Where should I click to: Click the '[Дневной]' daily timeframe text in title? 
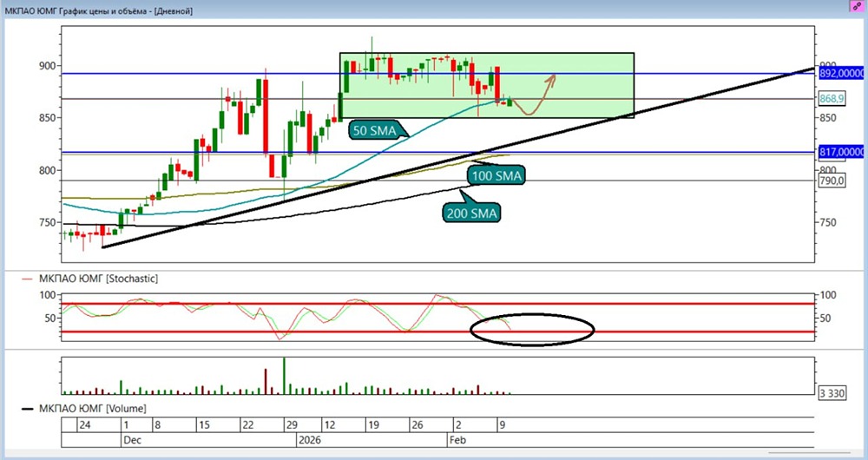[x=174, y=11]
